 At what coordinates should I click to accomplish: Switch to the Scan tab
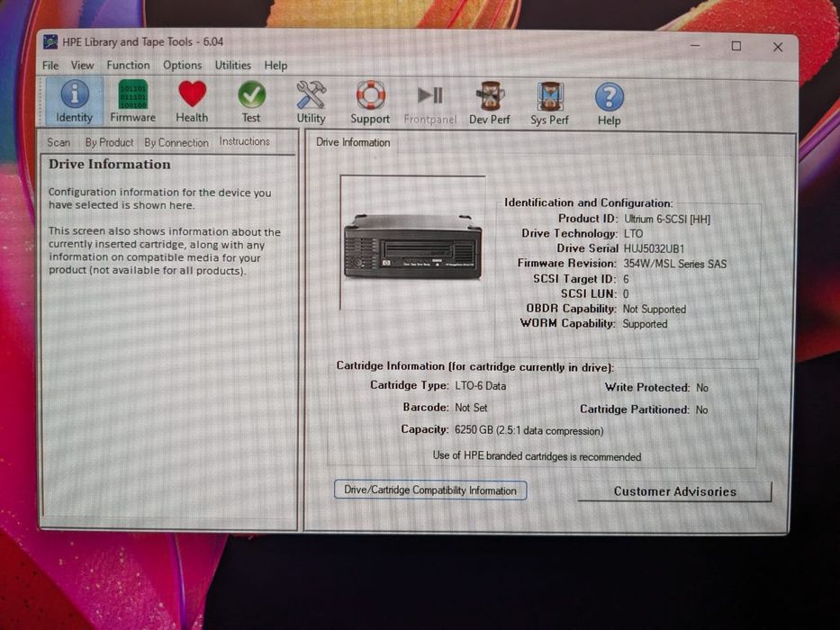coord(59,142)
